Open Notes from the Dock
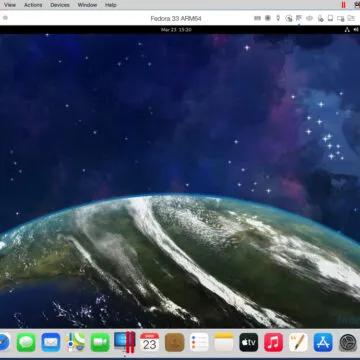The width and height of the screenshot is (360, 360). pos(224,342)
